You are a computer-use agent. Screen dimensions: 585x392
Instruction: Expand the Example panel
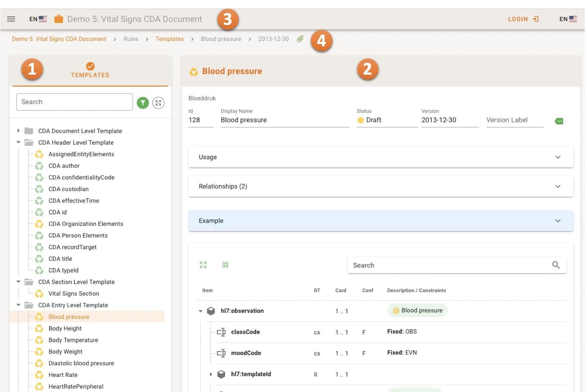pyautogui.click(x=381, y=221)
